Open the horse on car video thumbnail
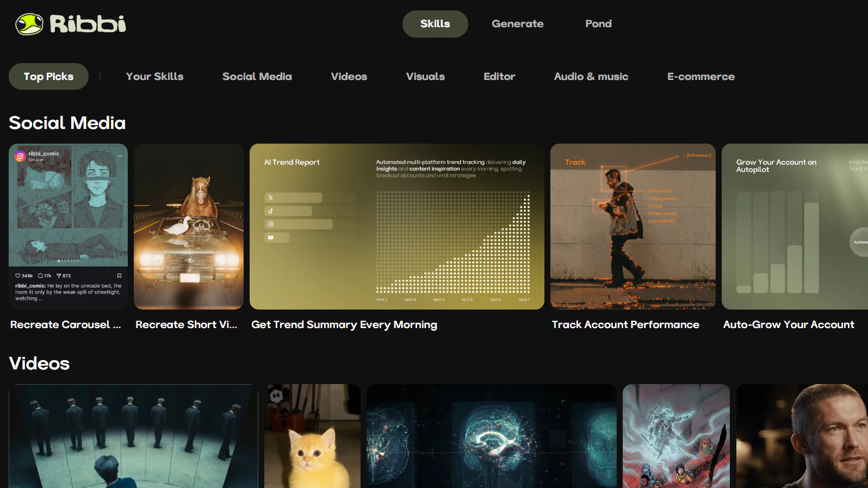 click(189, 226)
